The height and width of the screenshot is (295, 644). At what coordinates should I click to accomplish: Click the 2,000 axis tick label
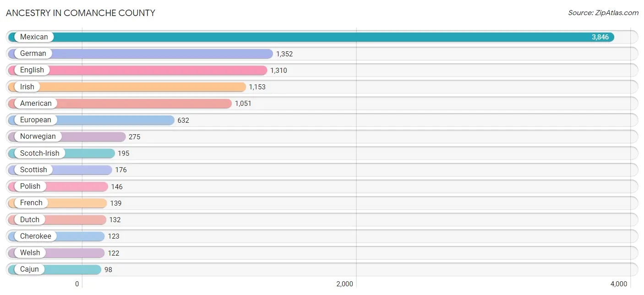coord(344,284)
